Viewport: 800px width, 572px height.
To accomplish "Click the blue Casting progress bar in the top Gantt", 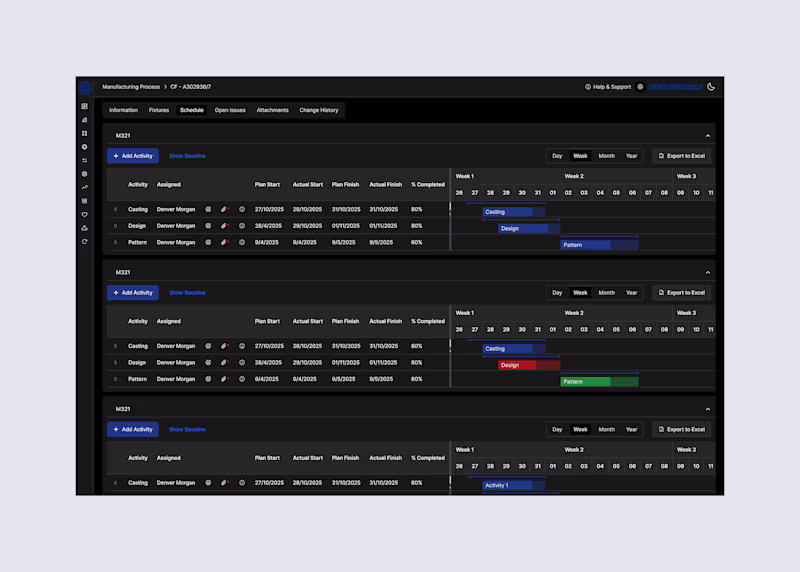I will pyautogui.click(x=514, y=212).
